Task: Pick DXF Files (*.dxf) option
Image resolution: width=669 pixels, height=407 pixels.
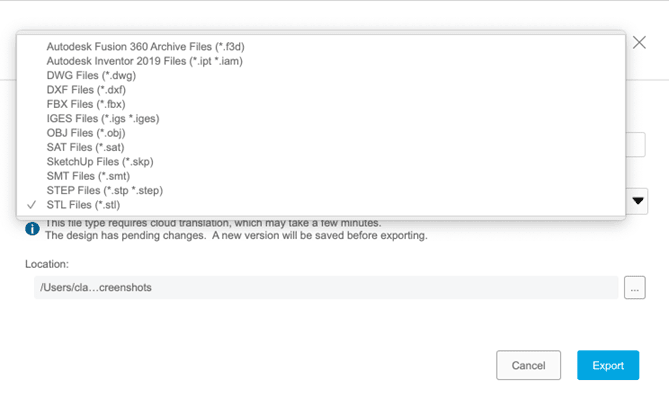Action: (x=88, y=90)
